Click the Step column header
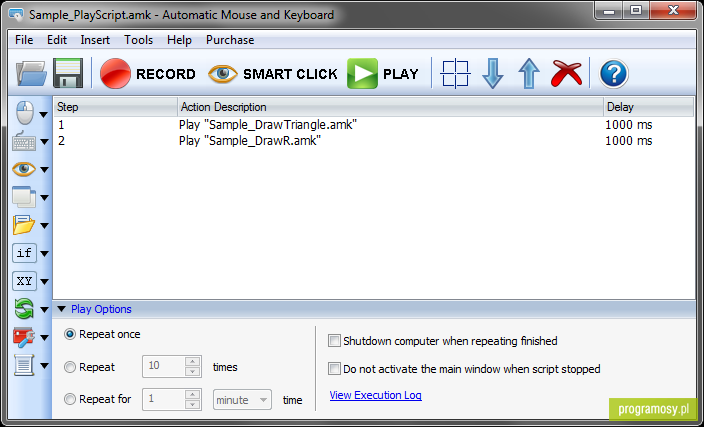The image size is (704, 427). click(x=115, y=107)
